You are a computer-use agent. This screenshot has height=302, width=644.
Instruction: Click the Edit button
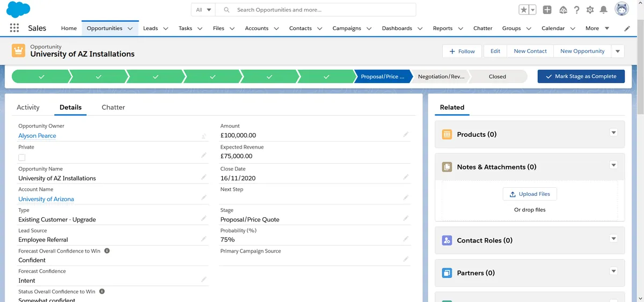point(495,51)
